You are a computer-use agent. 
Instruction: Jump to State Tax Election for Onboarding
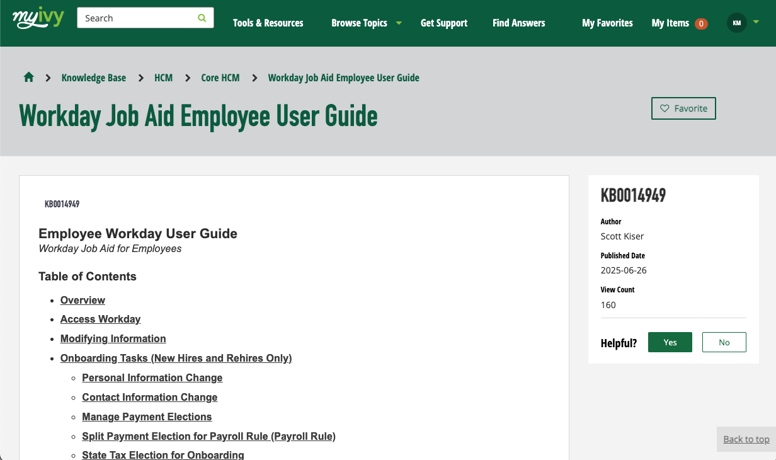(163, 455)
